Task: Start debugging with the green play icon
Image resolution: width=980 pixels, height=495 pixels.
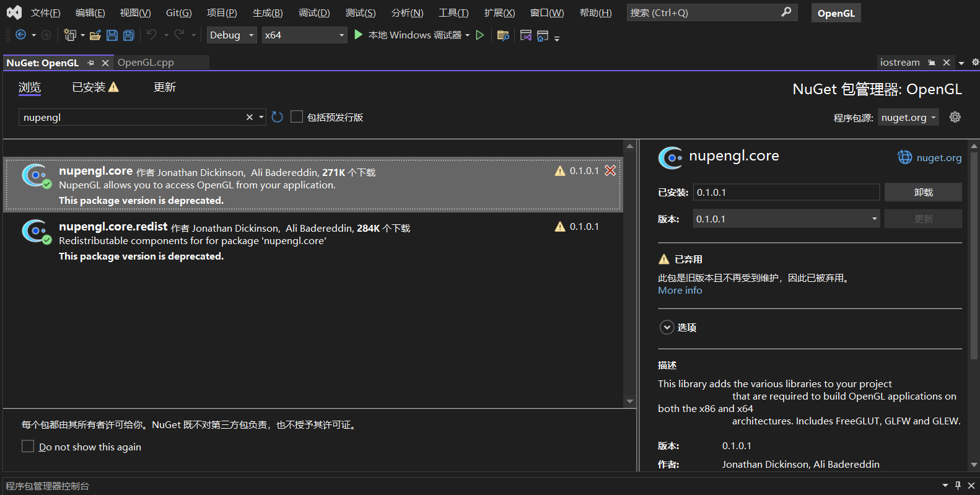Action: coord(358,35)
